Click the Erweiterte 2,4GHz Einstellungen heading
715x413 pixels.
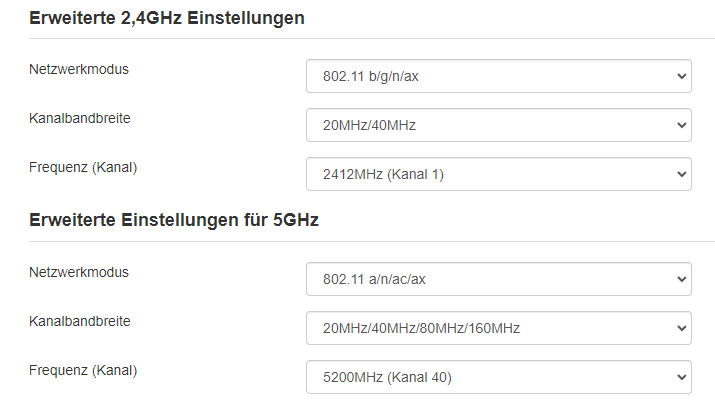[167, 18]
